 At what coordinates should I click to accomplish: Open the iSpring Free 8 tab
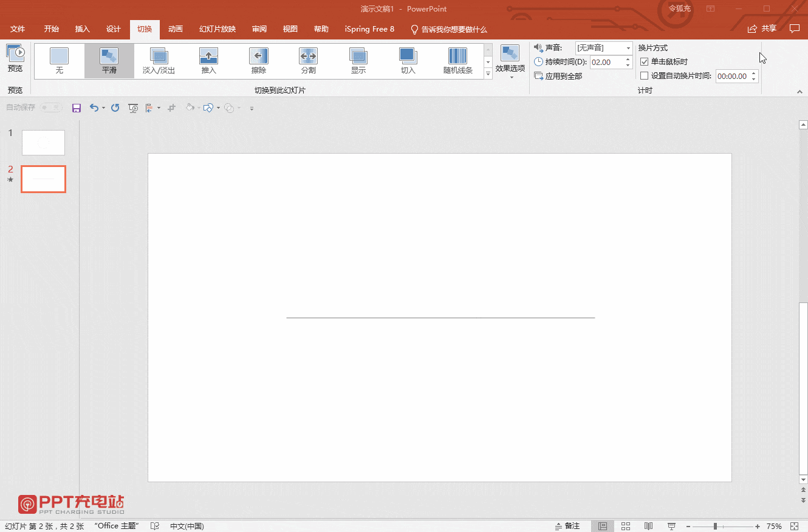[369, 29]
